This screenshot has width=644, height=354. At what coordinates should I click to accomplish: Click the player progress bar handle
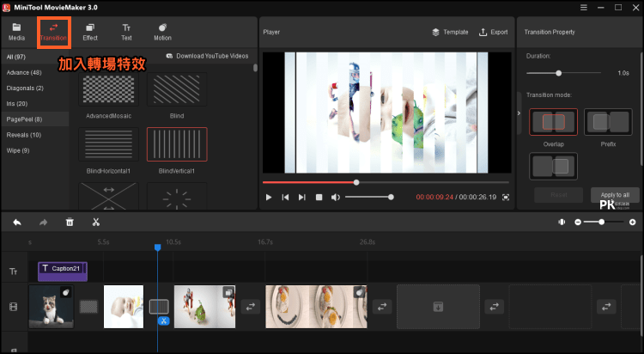356,182
